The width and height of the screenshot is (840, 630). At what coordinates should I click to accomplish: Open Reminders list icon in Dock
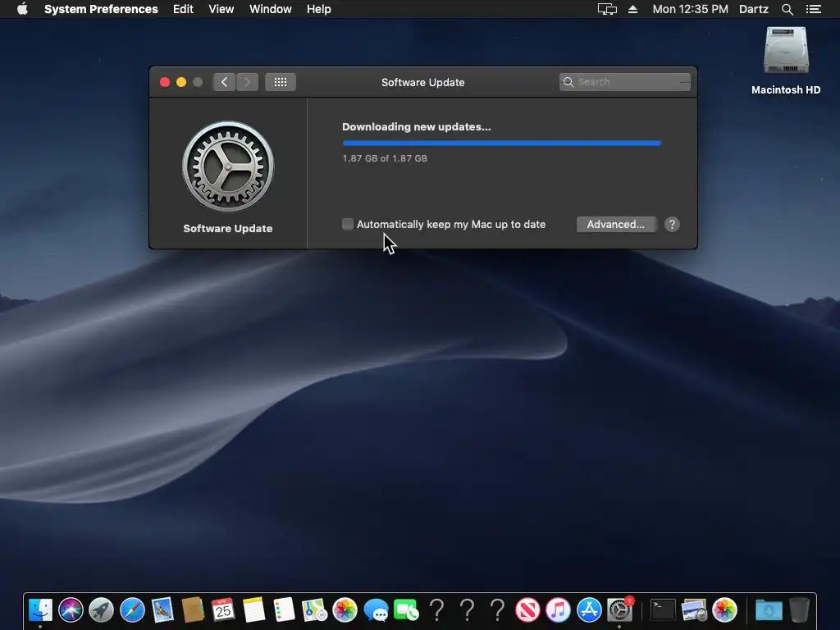coord(284,609)
